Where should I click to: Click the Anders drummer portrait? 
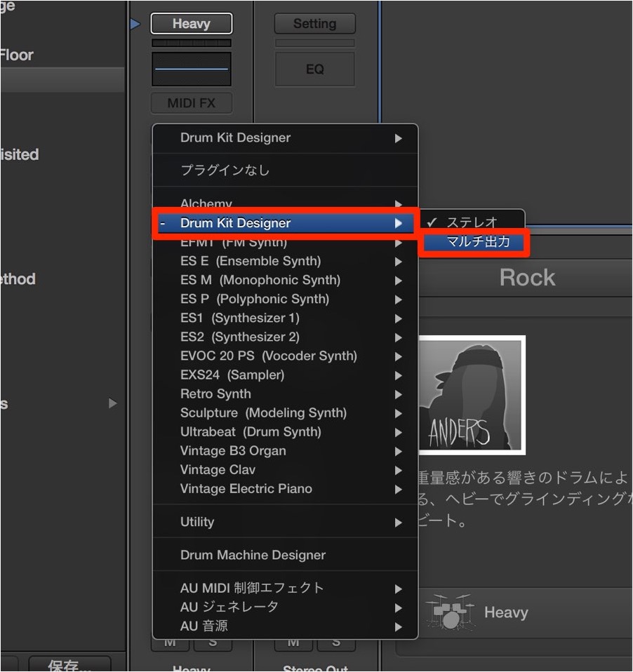pos(472,395)
